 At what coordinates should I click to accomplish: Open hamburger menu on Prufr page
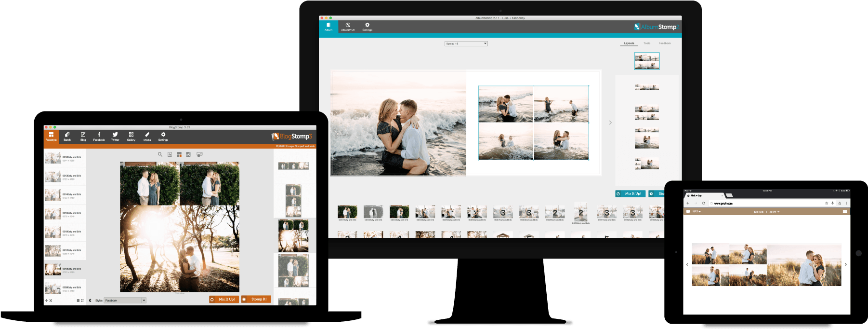[x=844, y=212]
